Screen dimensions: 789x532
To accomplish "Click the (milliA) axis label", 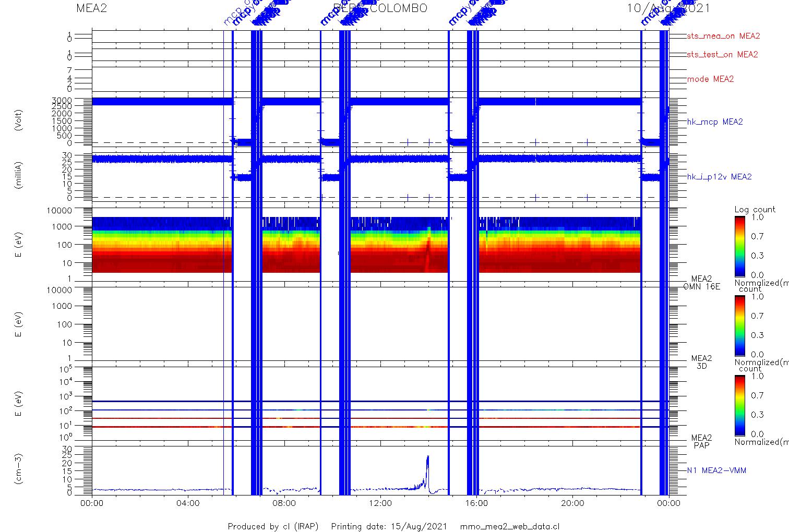I will (19, 175).
